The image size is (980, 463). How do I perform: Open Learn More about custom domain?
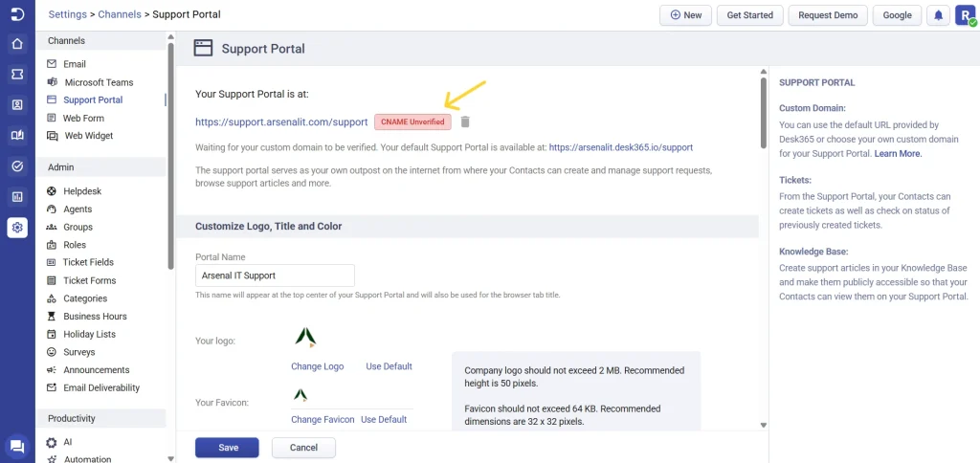point(898,153)
